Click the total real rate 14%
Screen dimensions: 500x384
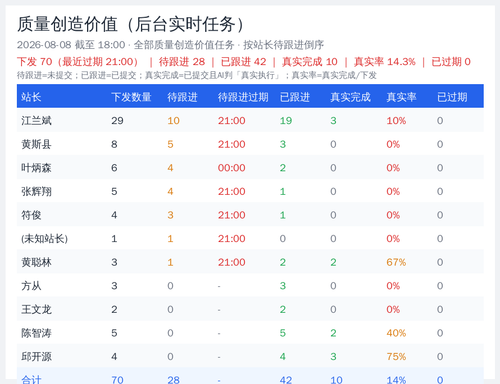396,380
